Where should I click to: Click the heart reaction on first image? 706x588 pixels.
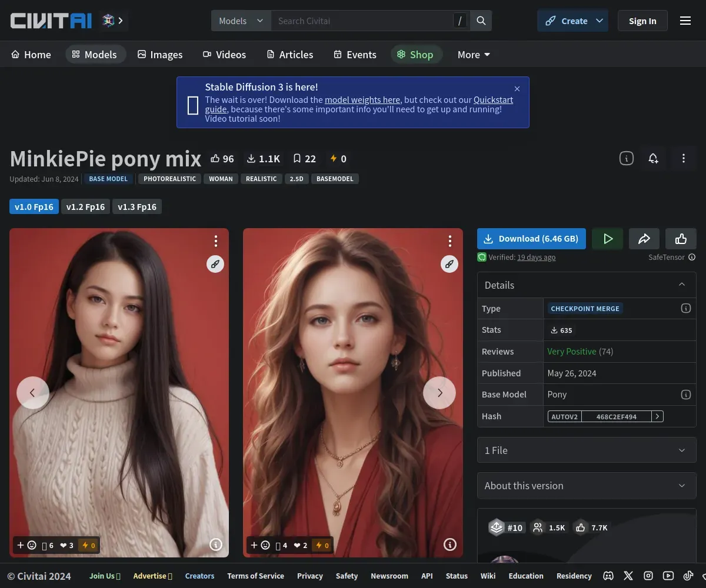(x=66, y=545)
